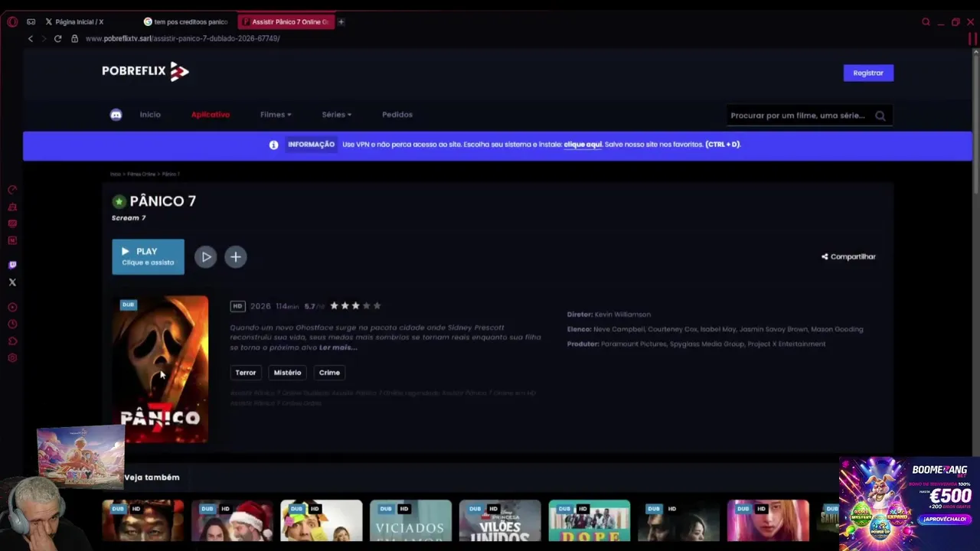Click the trailer play circle icon
This screenshot has height=551, width=980.
tap(205, 256)
